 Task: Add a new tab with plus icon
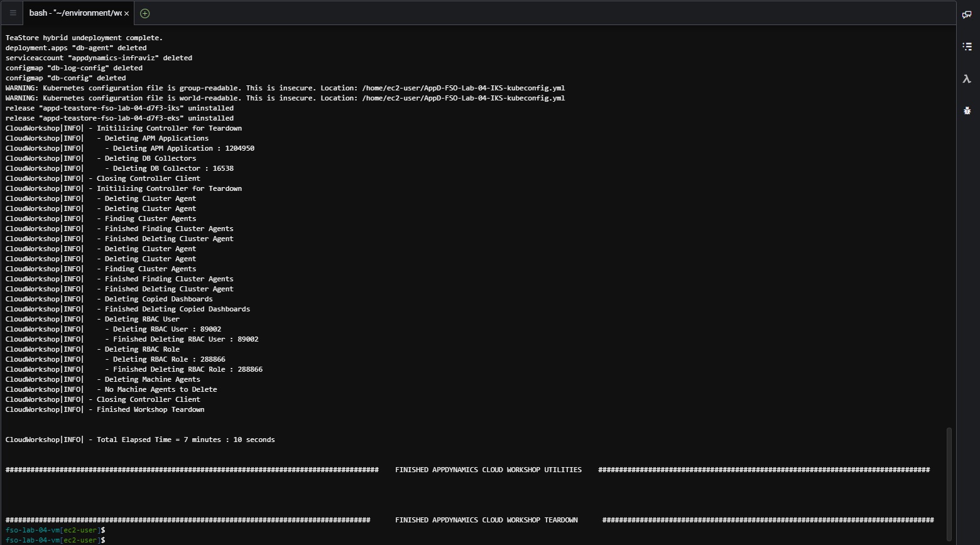[145, 13]
